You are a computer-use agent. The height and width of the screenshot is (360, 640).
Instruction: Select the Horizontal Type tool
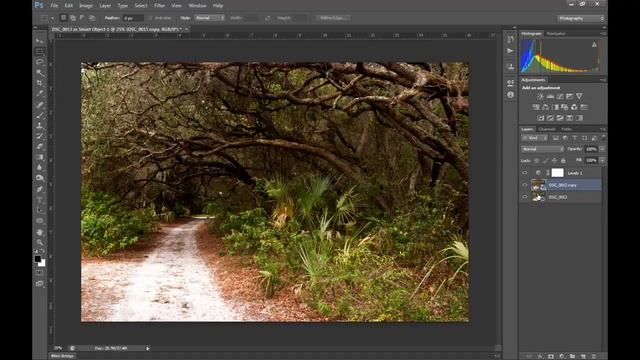coord(40,200)
